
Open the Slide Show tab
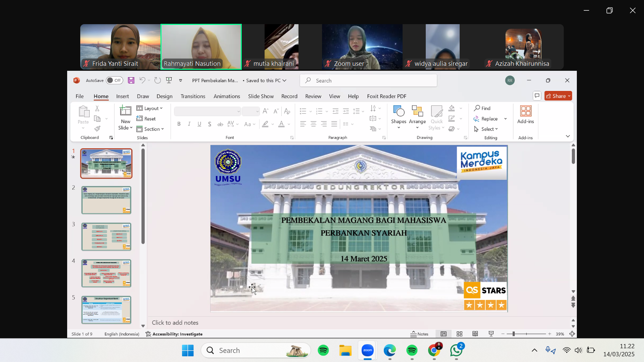pos(261,96)
